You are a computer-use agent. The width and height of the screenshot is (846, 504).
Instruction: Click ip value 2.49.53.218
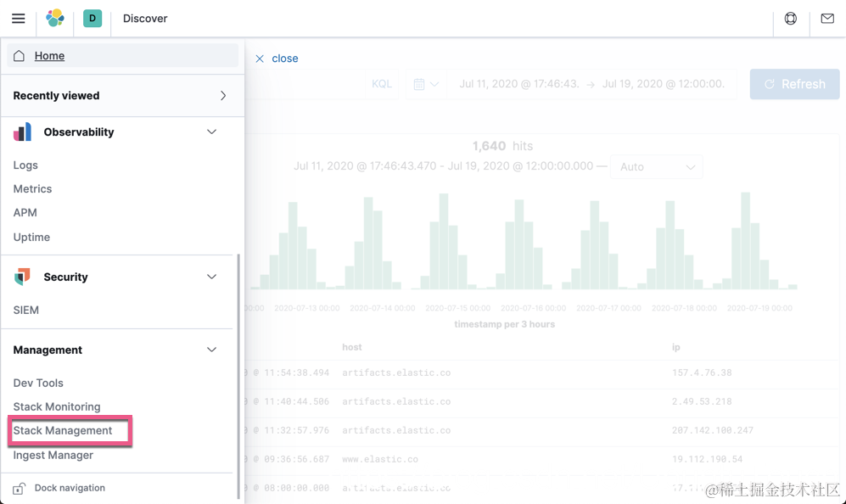(x=702, y=401)
